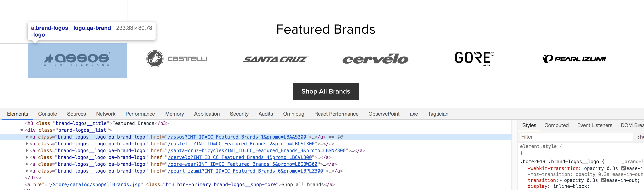
Task: Open easing editor icon on -webkit-transition rule
Action: [x=623, y=169]
